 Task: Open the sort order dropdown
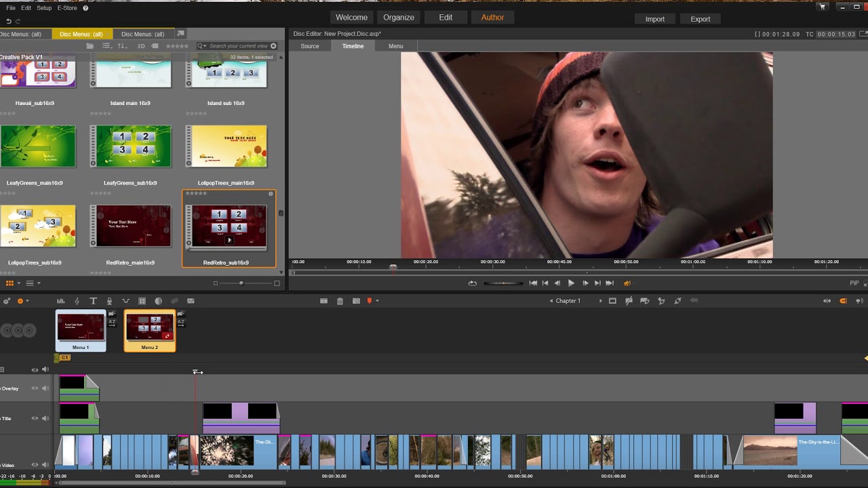[x=122, y=46]
